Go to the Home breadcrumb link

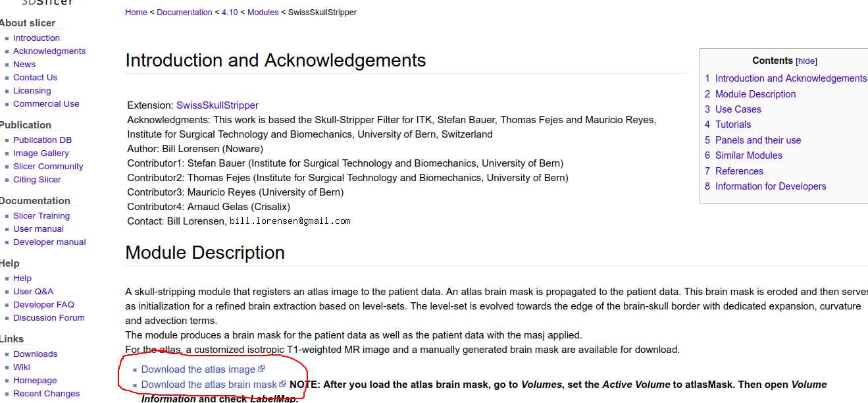point(136,12)
